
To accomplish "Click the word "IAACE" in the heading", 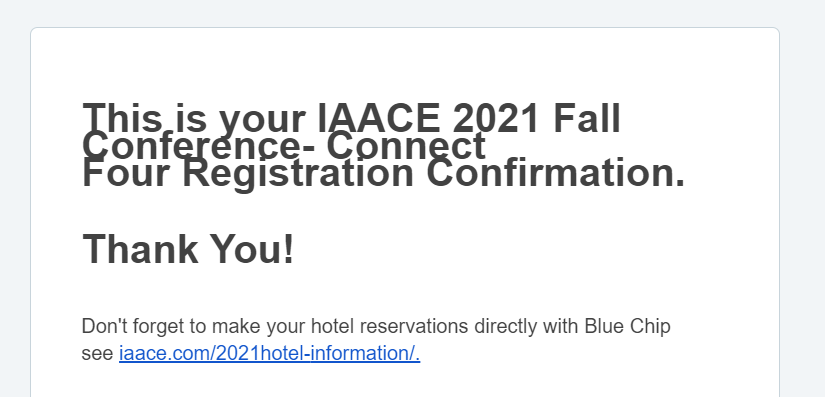I will pyautogui.click(x=379, y=118).
